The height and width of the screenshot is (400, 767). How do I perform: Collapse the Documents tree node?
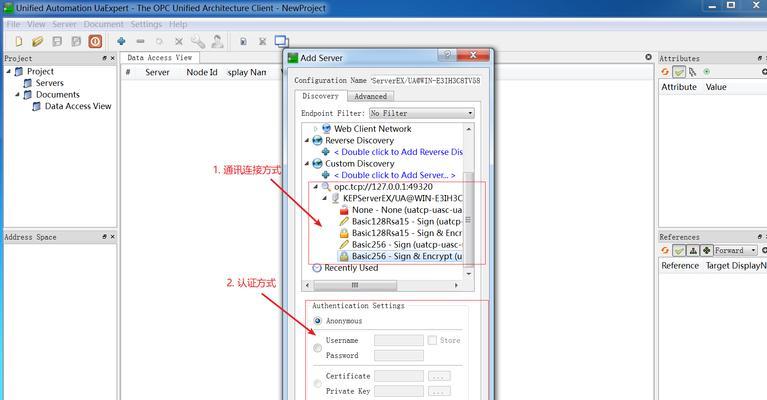pyautogui.click(x=18, y=94)
